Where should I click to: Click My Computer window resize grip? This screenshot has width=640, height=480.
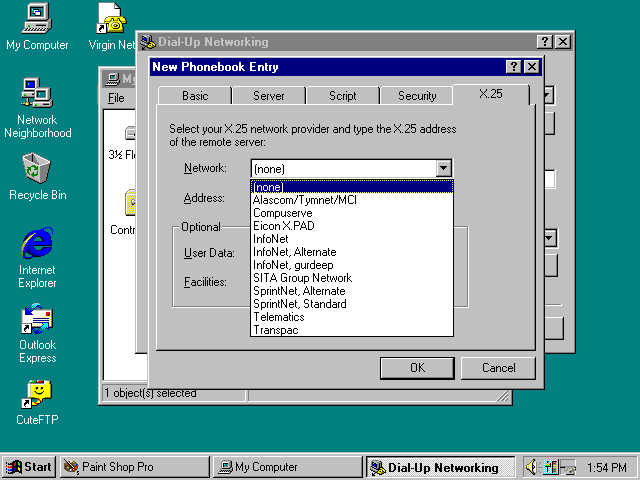coord(504,396)
